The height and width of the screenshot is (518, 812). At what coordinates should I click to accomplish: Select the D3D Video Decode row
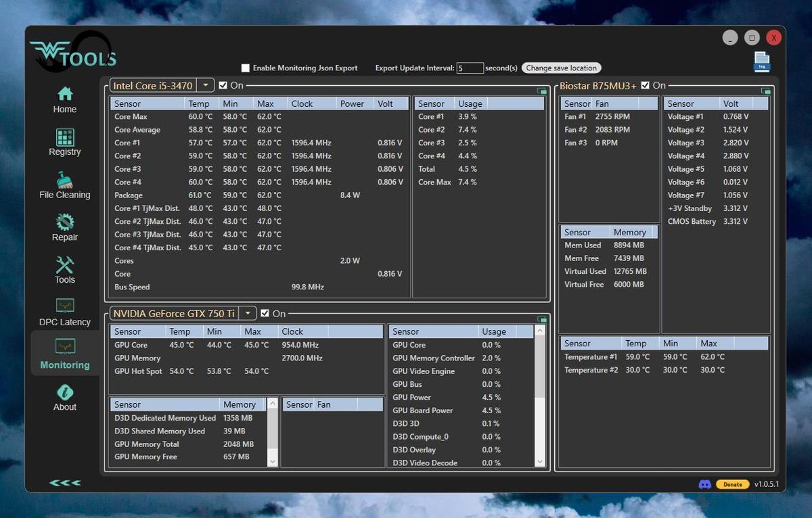(x=461, y=463)
